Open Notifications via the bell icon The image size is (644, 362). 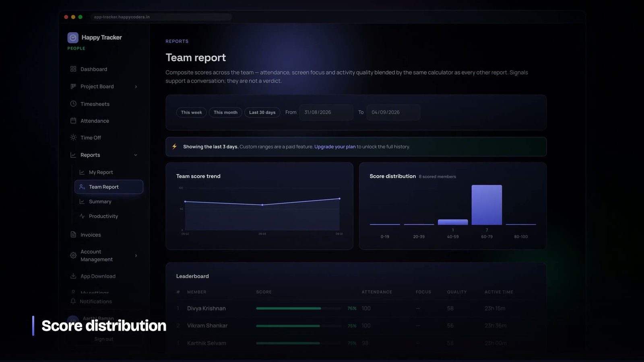(73, 301)
